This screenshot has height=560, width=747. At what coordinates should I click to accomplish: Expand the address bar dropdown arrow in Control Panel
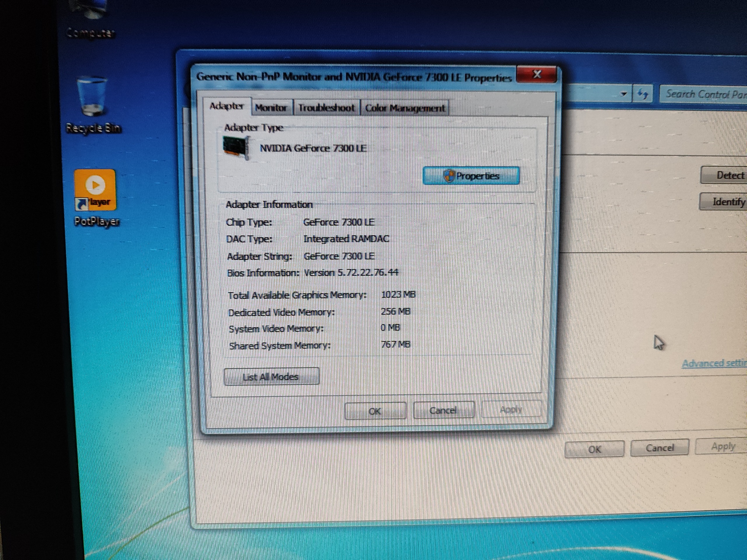[623, 94]
